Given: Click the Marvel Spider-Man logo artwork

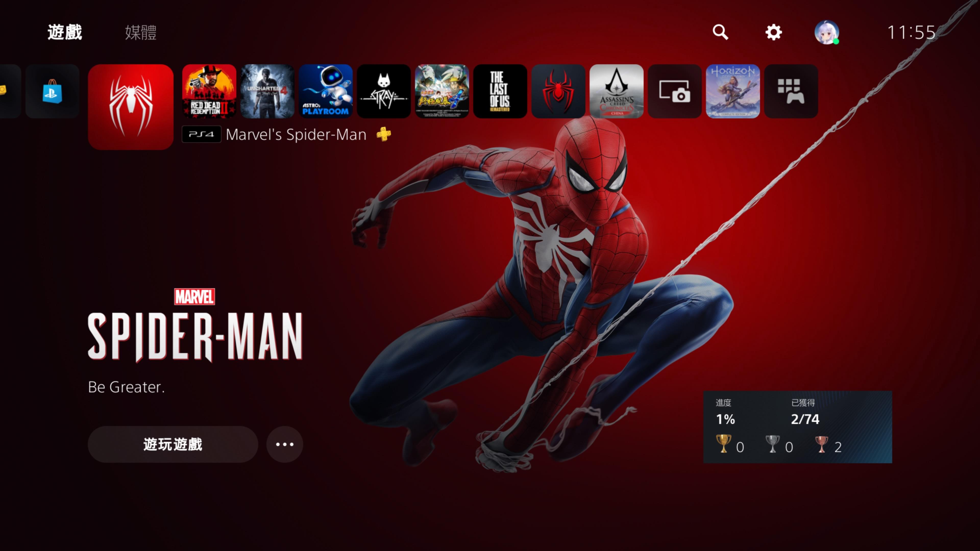Looking at the screenshot, I should click(x=195, y=325).
